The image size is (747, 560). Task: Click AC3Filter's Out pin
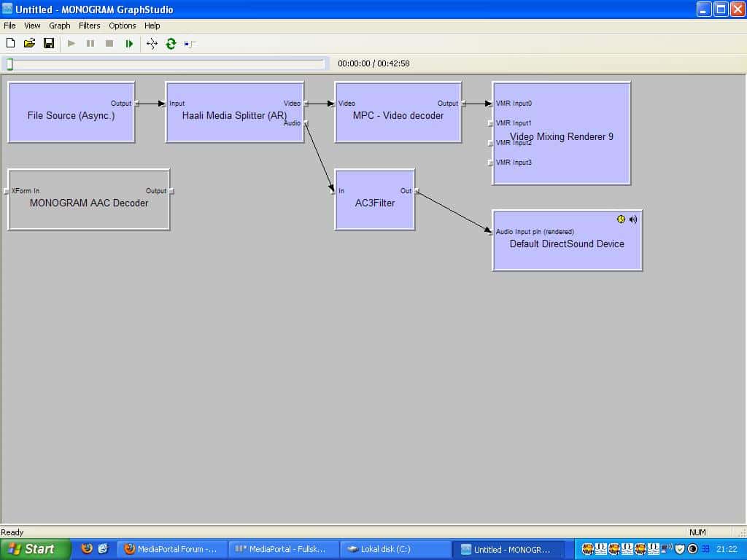tap(417, 191)
